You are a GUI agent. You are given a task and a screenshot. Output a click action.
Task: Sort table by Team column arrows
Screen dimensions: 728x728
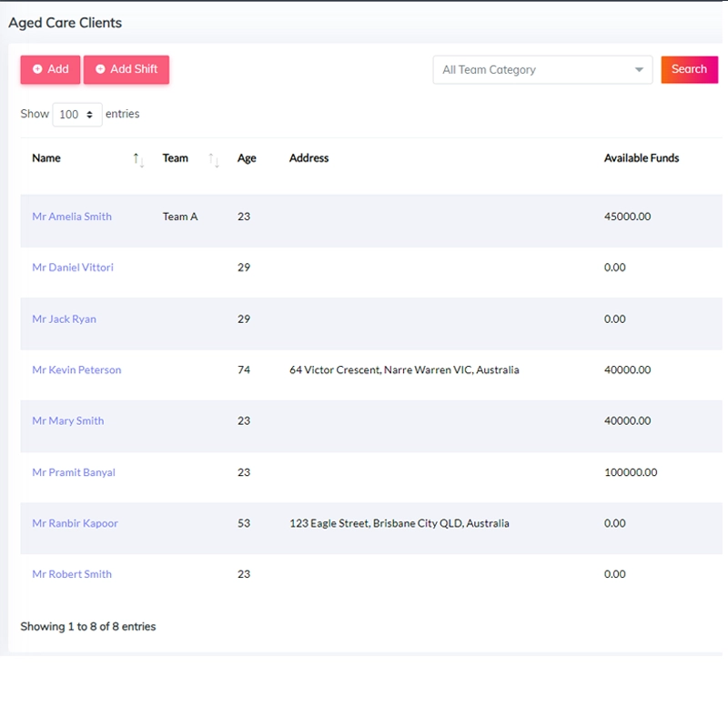(214, 160)
